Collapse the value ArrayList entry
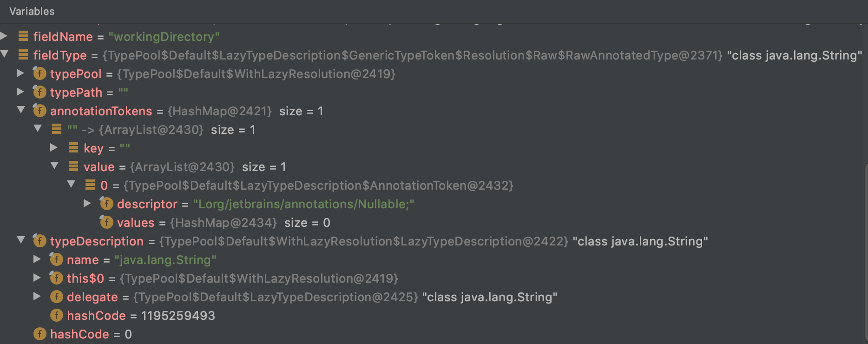 tap(54, 166)
